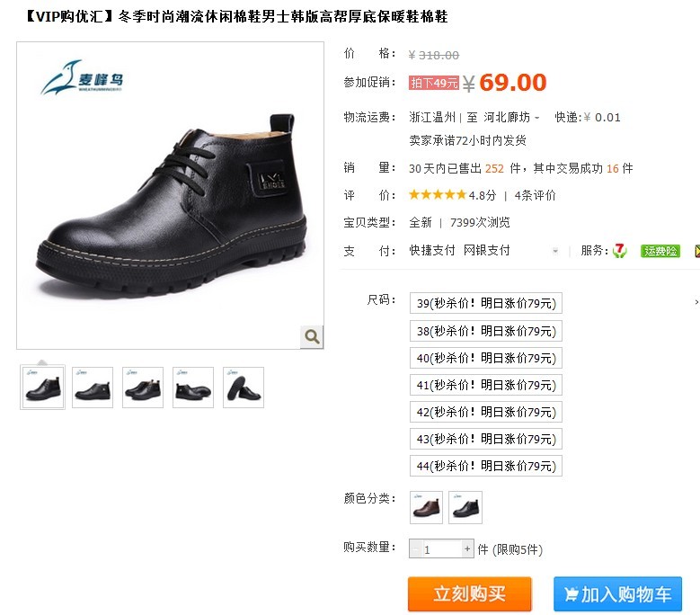The image size is (700, 615).
Task: Decrease purchase quantity with minus button
Action: point(415,548)
